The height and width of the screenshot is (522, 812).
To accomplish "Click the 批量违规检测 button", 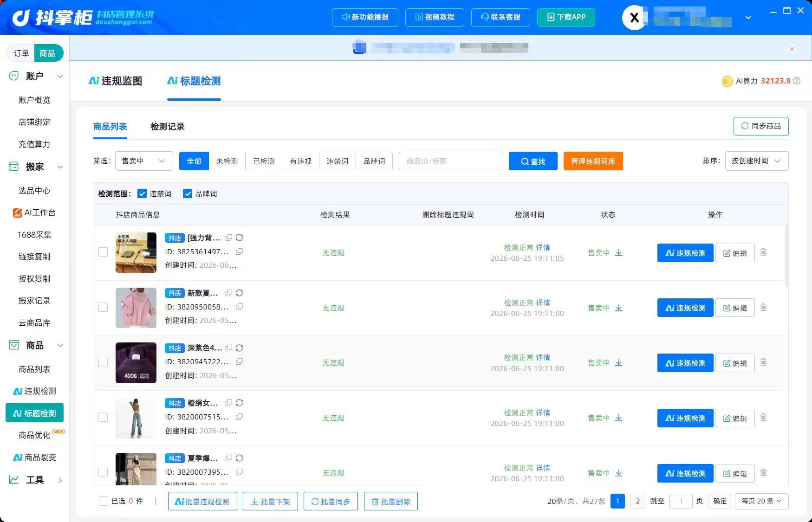I will (x=202, y=501).
